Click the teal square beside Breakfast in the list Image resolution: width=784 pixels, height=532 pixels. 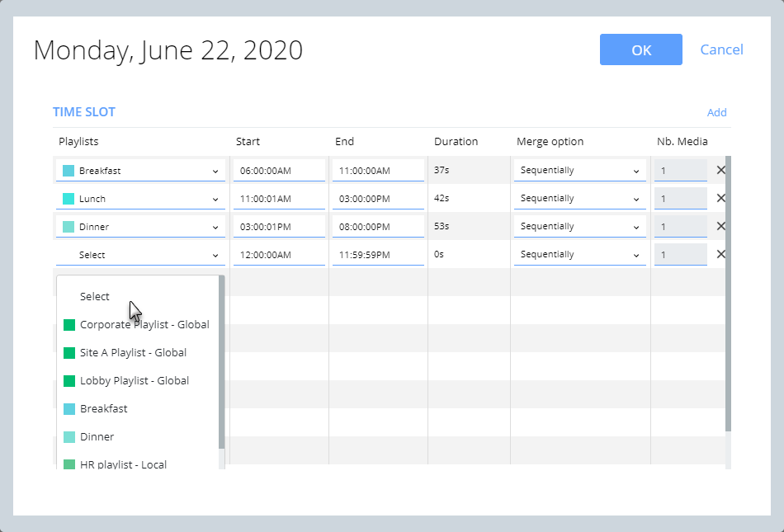point(68,408)
